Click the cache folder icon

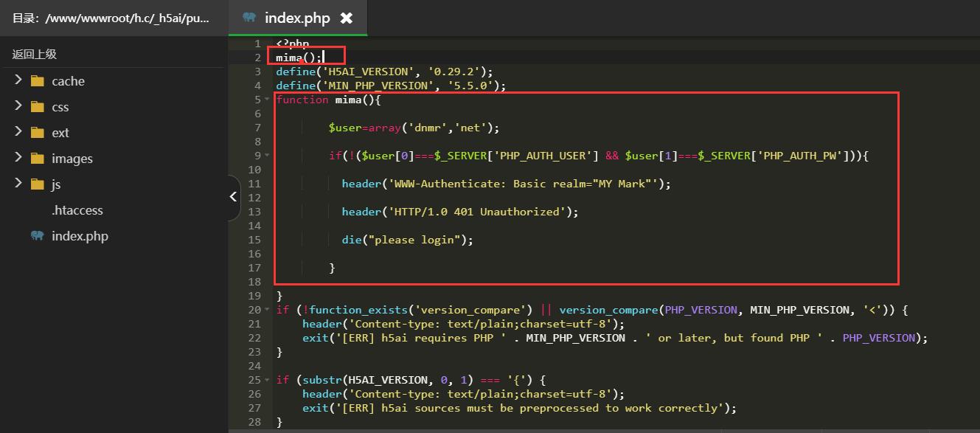click(x=38, y=81)
